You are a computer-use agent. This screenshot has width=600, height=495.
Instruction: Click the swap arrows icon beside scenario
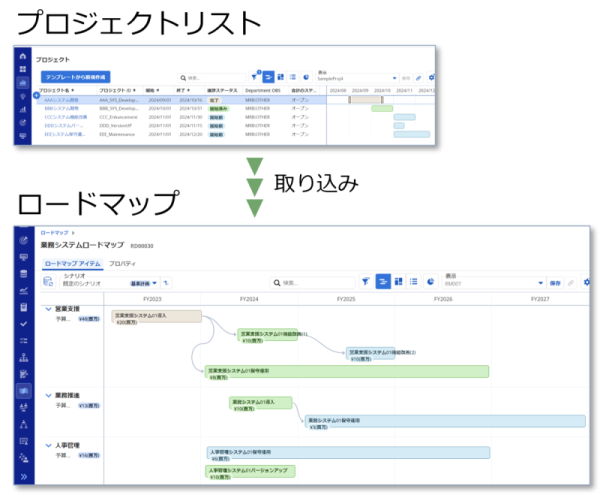[166, 283]
